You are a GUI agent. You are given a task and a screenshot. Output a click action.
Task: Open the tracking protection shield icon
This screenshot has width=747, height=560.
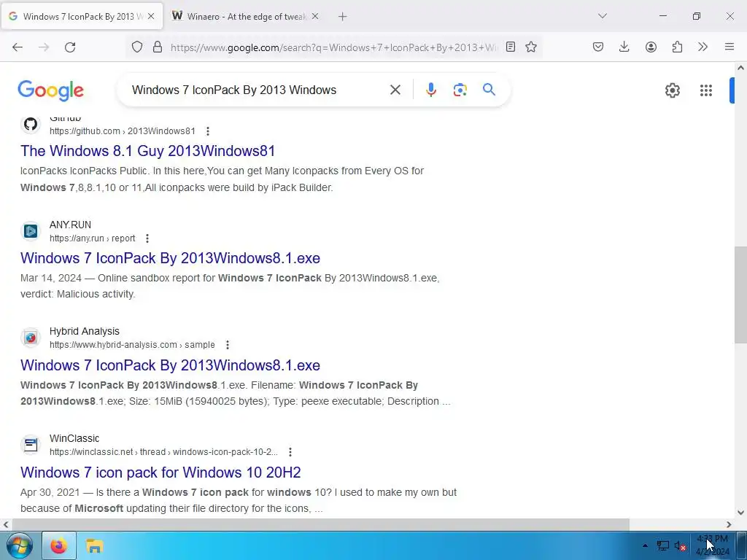click(137, 47)
